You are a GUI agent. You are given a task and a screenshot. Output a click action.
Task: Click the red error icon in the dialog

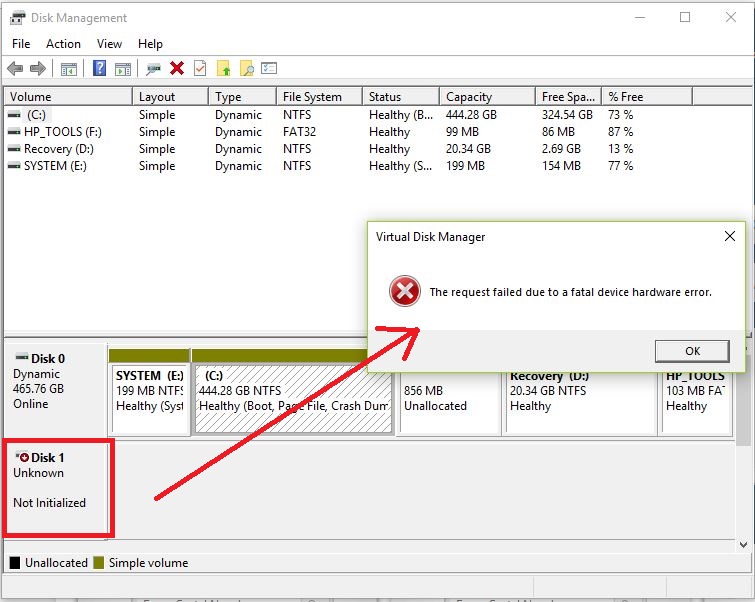404,291
